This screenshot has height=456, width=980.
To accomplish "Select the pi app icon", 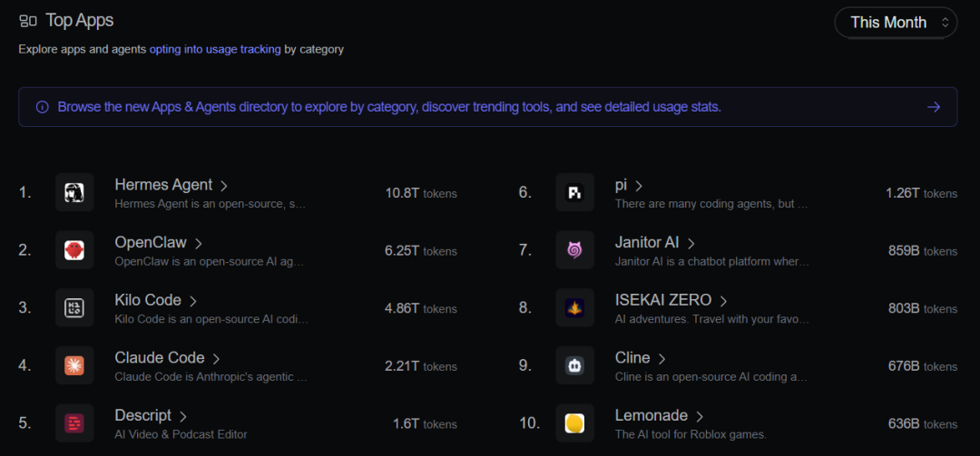I will click(x=574, y=192).
